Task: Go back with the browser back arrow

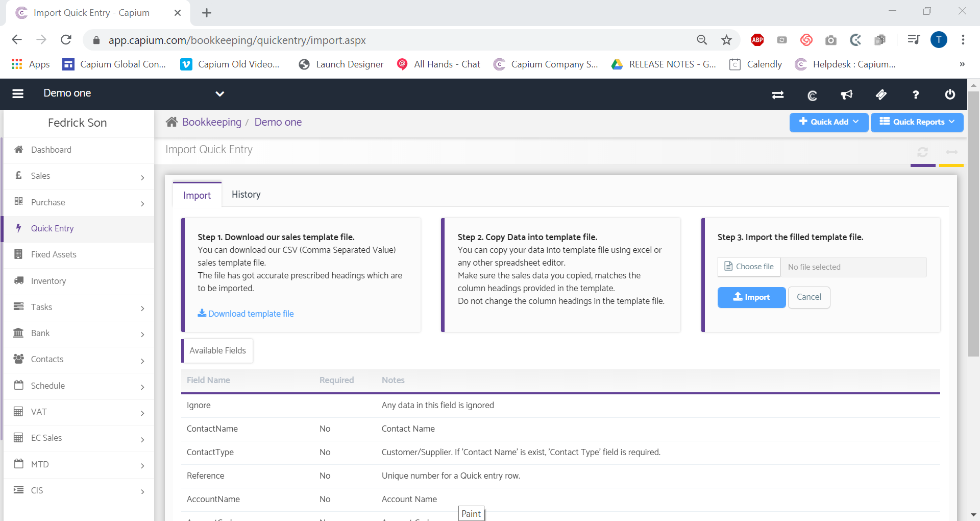Action: click(17, 40)
